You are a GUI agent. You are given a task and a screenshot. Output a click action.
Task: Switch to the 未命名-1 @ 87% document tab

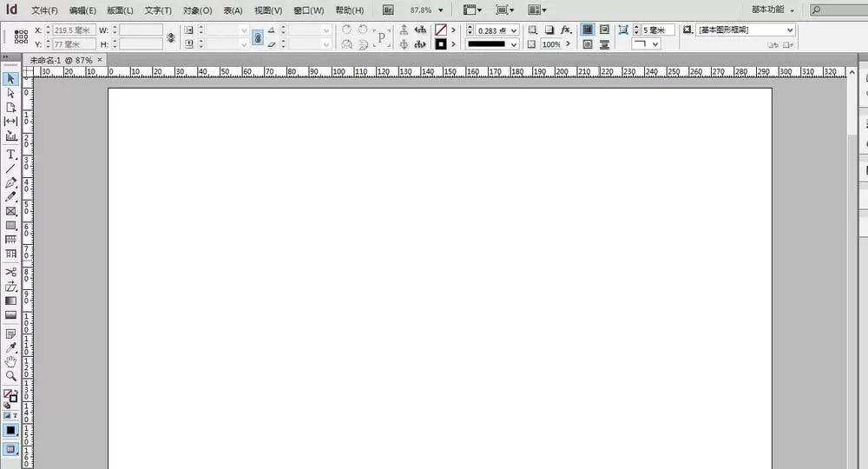(x=61, y=60)
